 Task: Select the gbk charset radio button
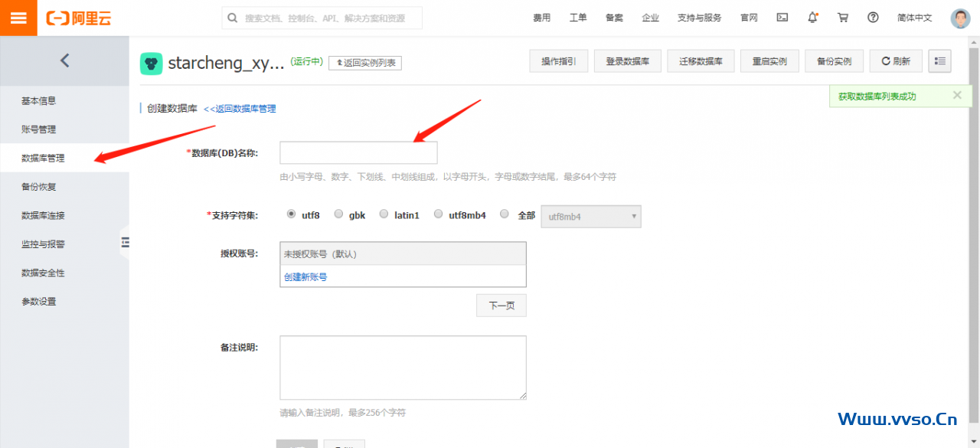point(338,214)
